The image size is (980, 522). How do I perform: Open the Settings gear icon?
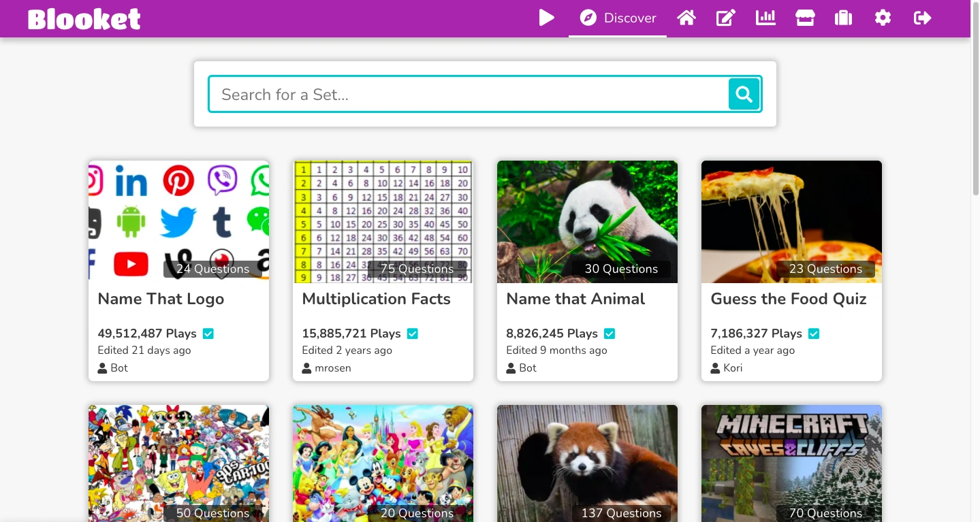click(x=883, y=18)
